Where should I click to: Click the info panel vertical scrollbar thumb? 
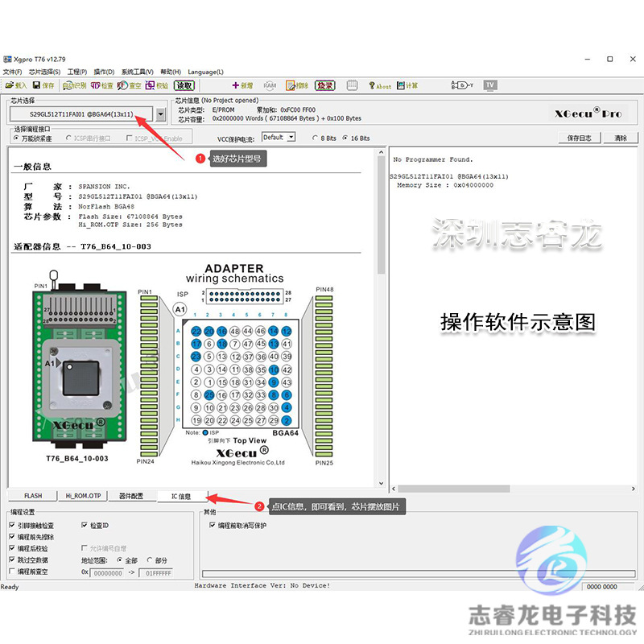pos(381,216)
